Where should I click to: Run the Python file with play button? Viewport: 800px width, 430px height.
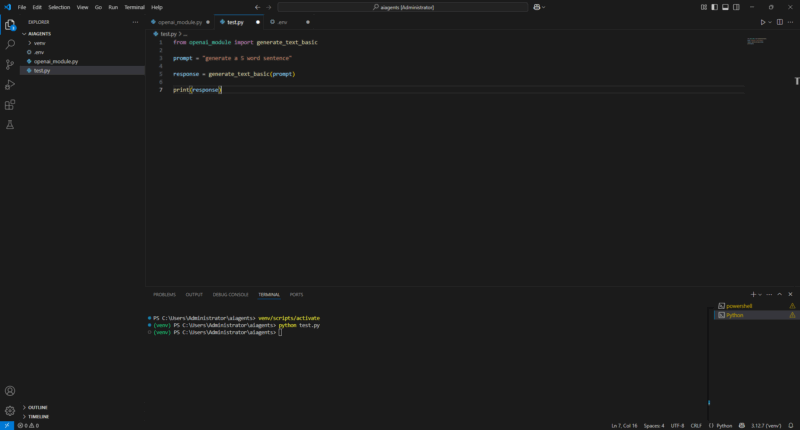tap(763, 22)
